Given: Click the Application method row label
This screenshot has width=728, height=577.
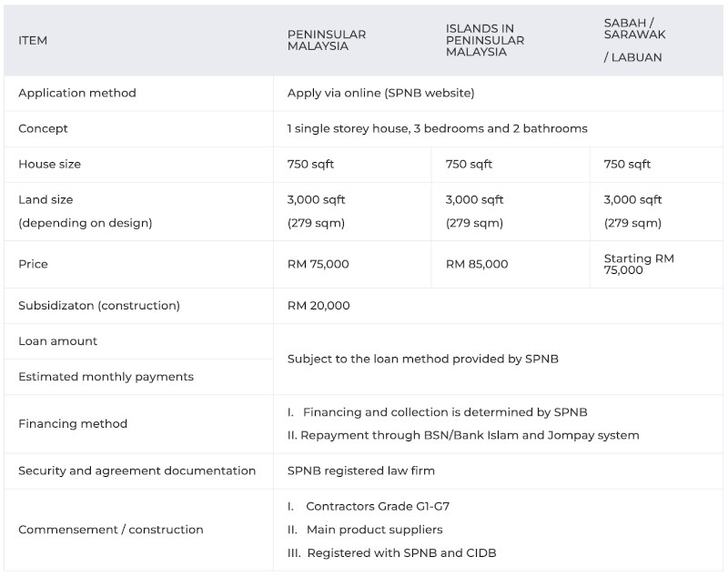Looking at the screenshot, I should click(77, 93).
